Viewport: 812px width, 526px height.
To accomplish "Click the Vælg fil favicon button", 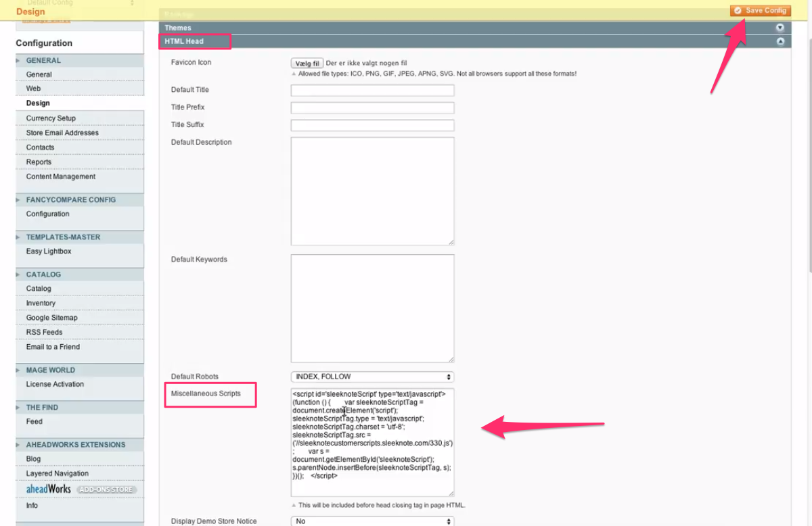I will click(307, 63).
